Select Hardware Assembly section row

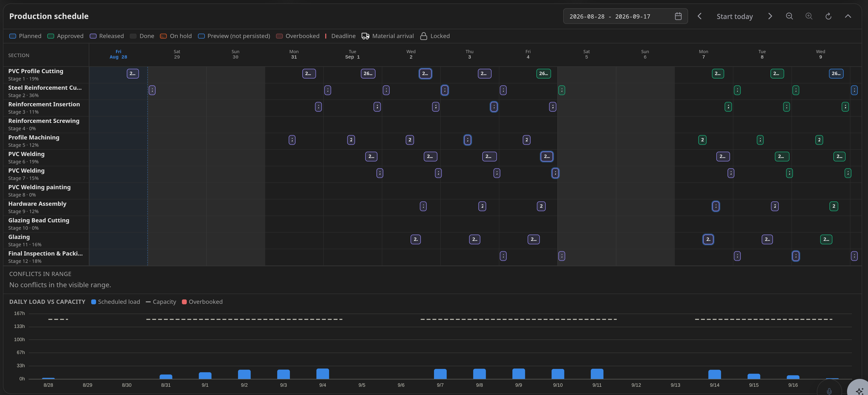(x=46, y=207)
